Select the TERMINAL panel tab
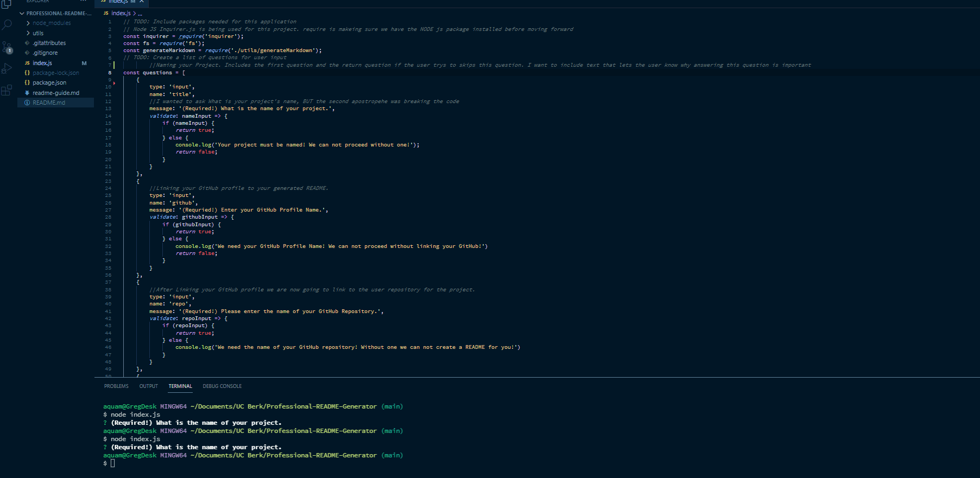The height and width of the screenshot is (478, 980). coord(180,386)
